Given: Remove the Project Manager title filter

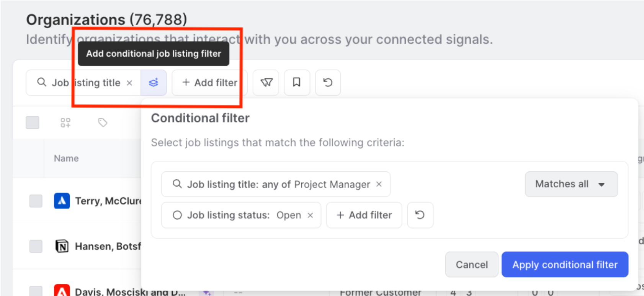Looking at the screenshot, I should (x=379, y=184).
